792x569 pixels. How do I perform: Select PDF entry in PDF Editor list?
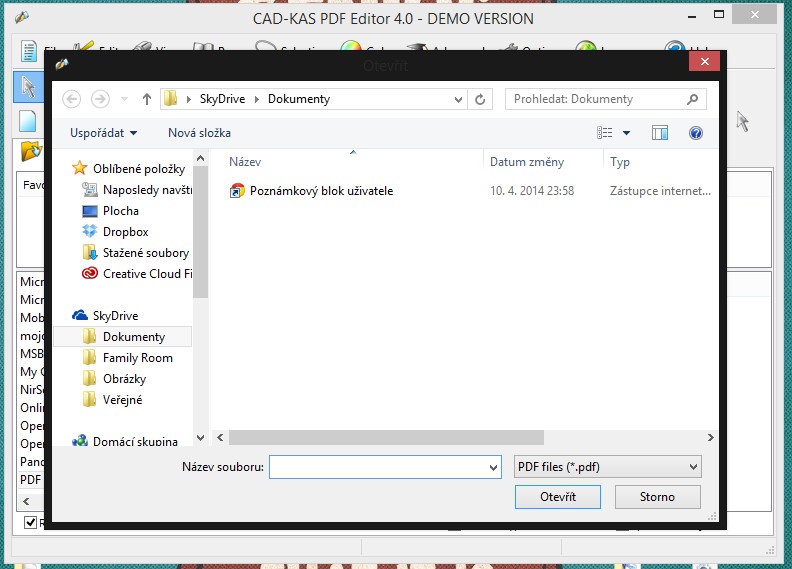click(30, 480)
